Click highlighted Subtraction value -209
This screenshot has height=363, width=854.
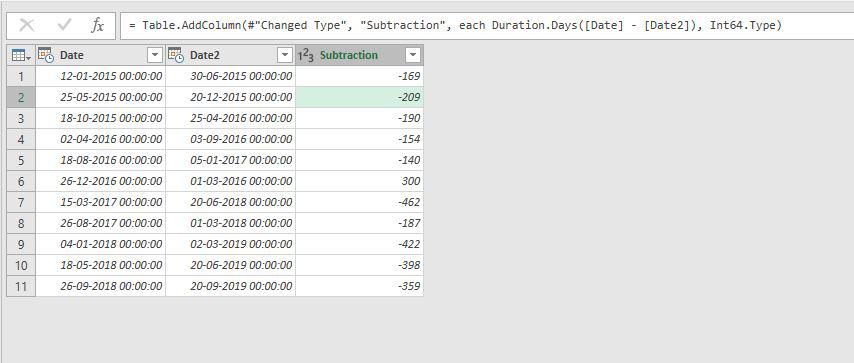tap(359, 97)
